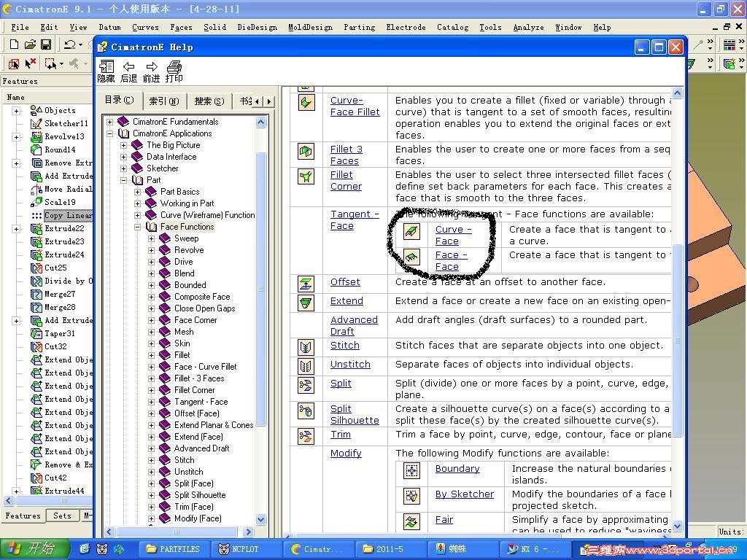Expand Revolve13 node in Features tree
This screenshot has width=747, height=560.
tap(17, 136)
